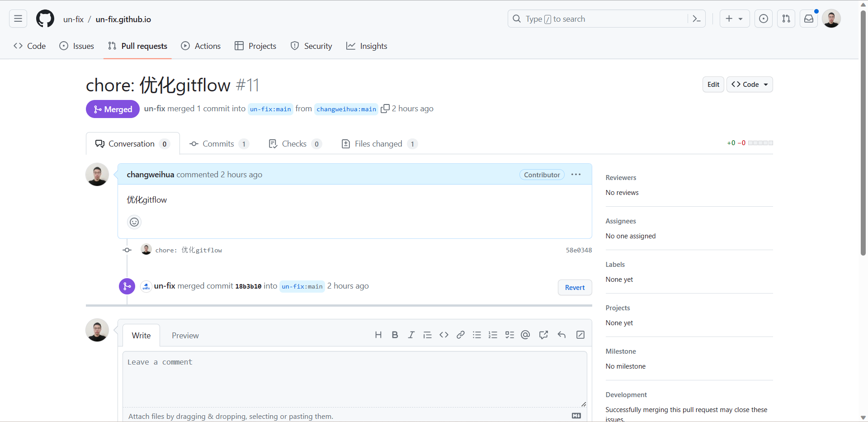
Task: Mention a user with @ icon
Action: pyautogui.click(x=525, y=335)
